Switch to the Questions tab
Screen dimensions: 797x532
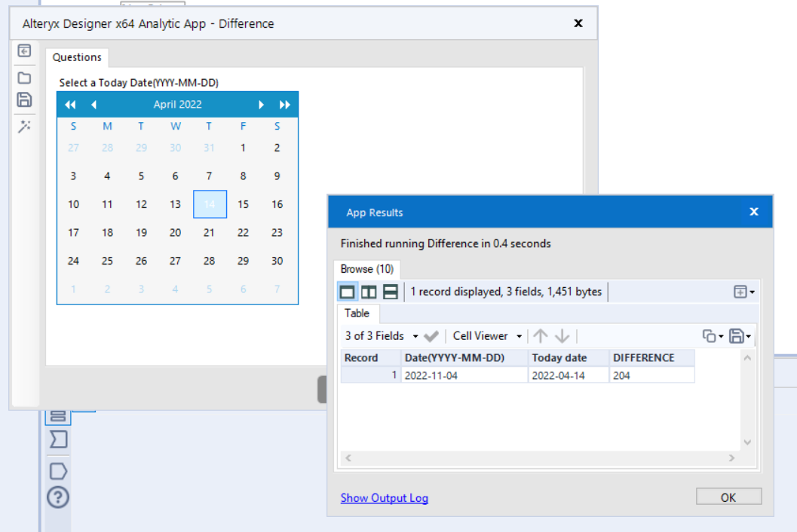tap(77, 57)
